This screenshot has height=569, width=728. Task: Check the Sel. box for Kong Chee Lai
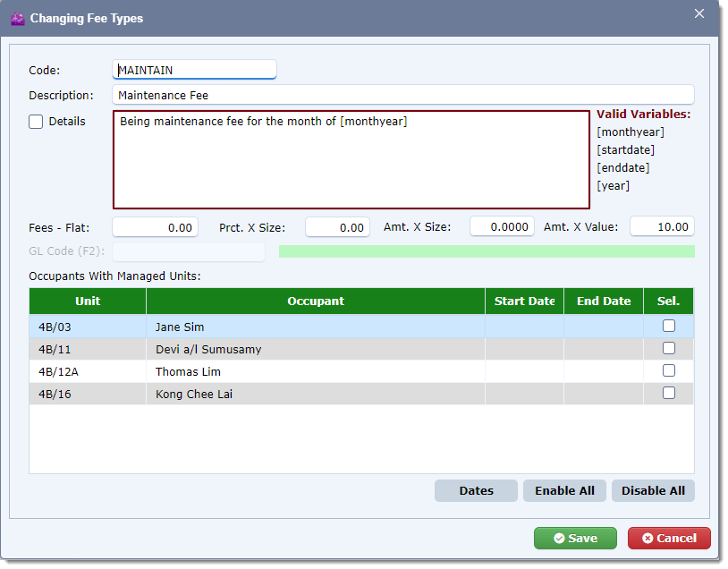pyautogui.click(x=668, y=394)
